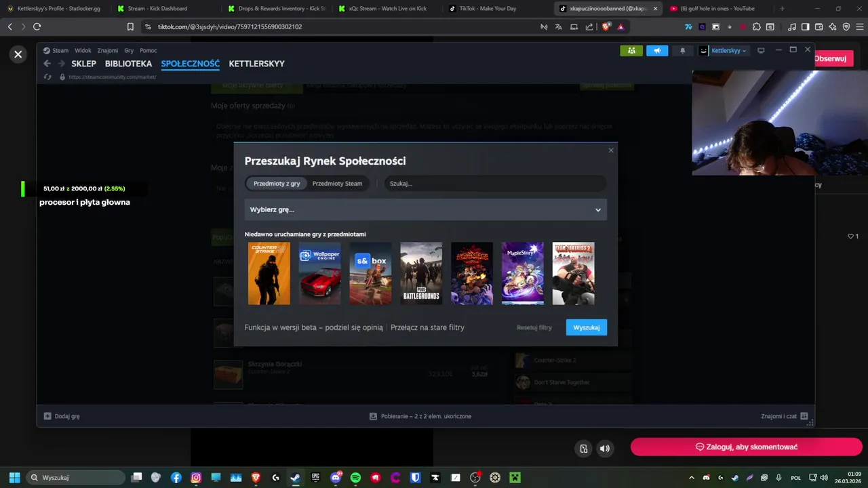
Task: Open the Pomoc menu
Action: pyautogui.click(x=148, y=50)
